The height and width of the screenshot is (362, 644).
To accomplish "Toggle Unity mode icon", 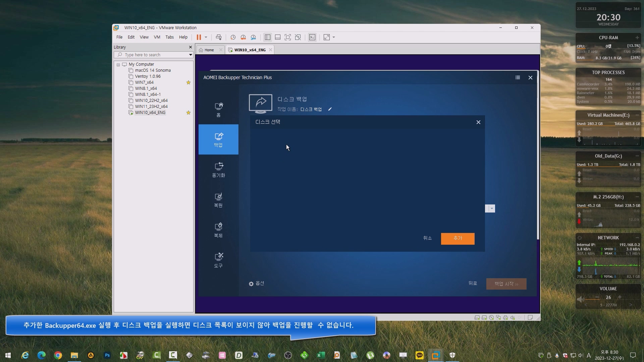I will [x=298, y=37].
